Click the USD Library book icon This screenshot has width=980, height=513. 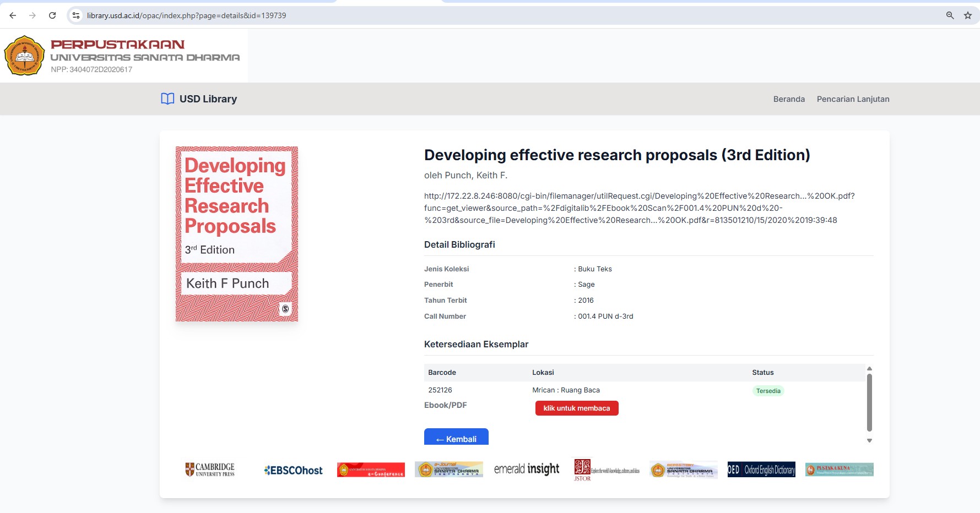click(167, 99)
